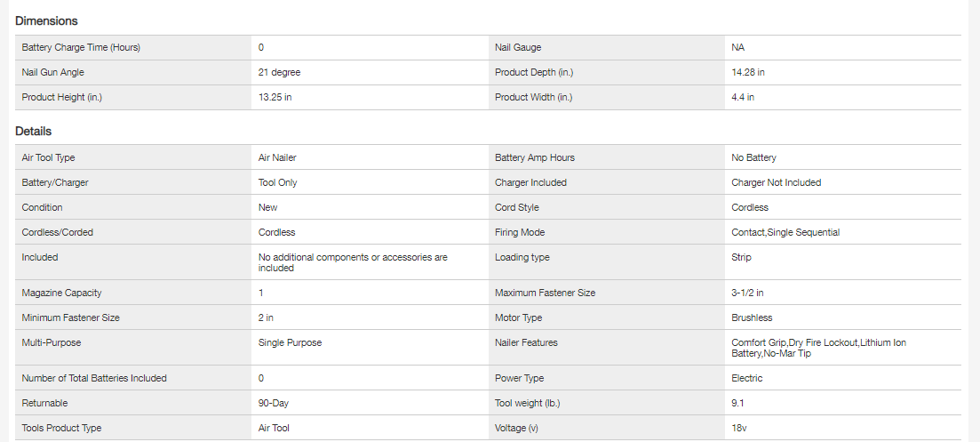Select the "Battery Charge Time (Hours)" label
The image size is (980, 442).
[81, 47]
